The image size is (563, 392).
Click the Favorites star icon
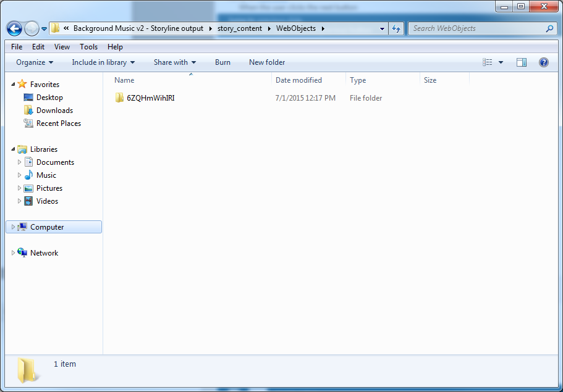point(22,84)
